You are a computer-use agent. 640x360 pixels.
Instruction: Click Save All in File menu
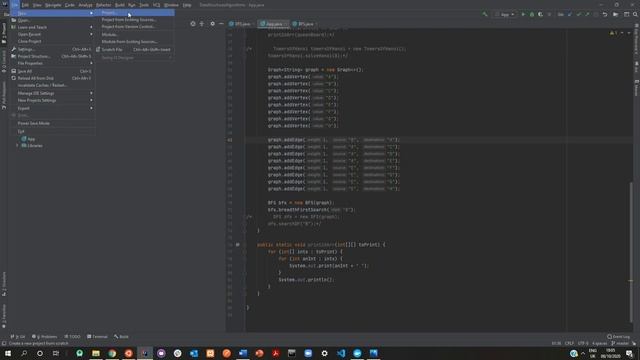tap(53, 71)
